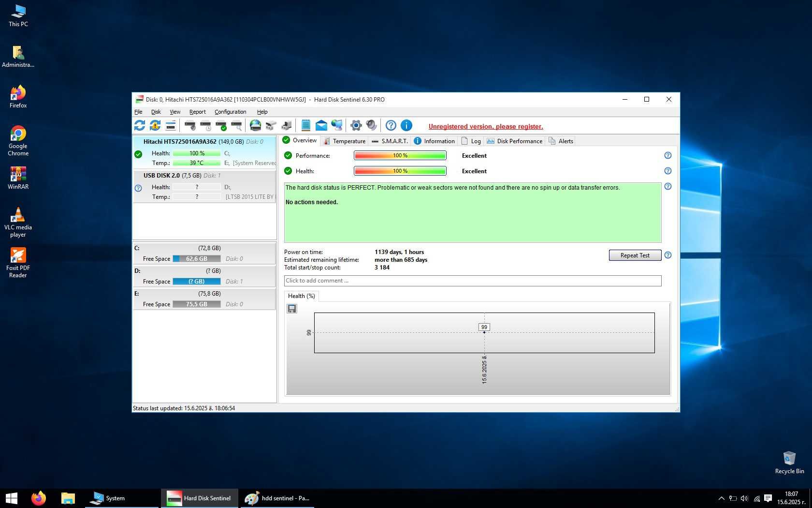Click the drive with computer toolbar icon
The height and width of the screenshot is (508, 812).
tap(287, 126)
